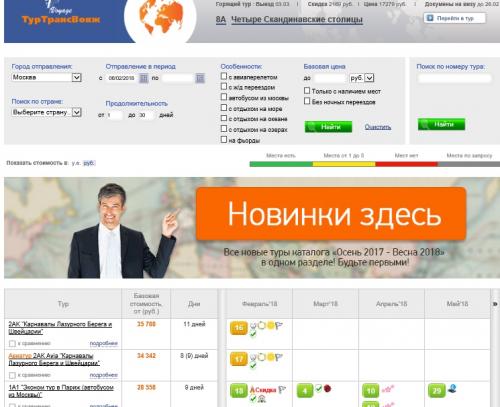Click the maximum base price 'до' field
Screen dimensions: 500x407
click(x=330, y=78)
